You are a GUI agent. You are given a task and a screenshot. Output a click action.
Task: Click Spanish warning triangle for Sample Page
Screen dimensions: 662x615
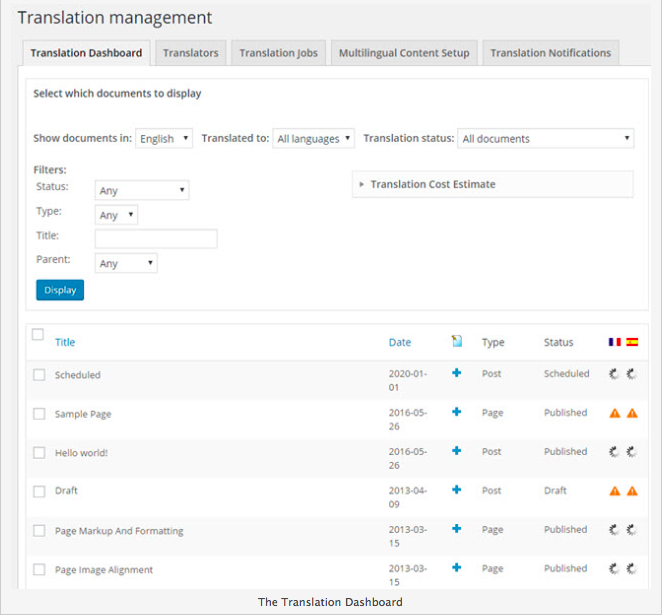(x=632, y=413)
